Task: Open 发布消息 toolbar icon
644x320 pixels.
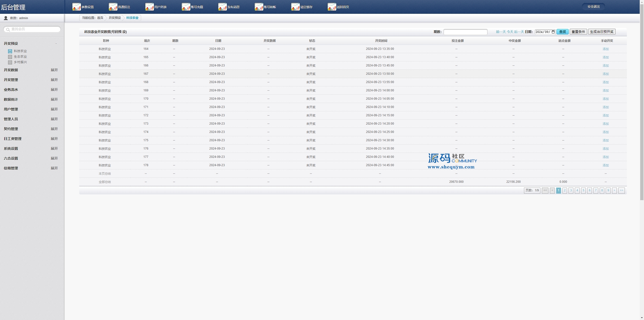Action: [x=222, y=7]
